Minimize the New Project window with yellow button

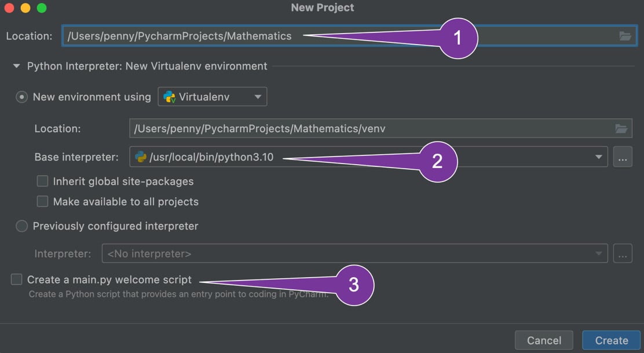pyautogui.click(x=25, y=8)
